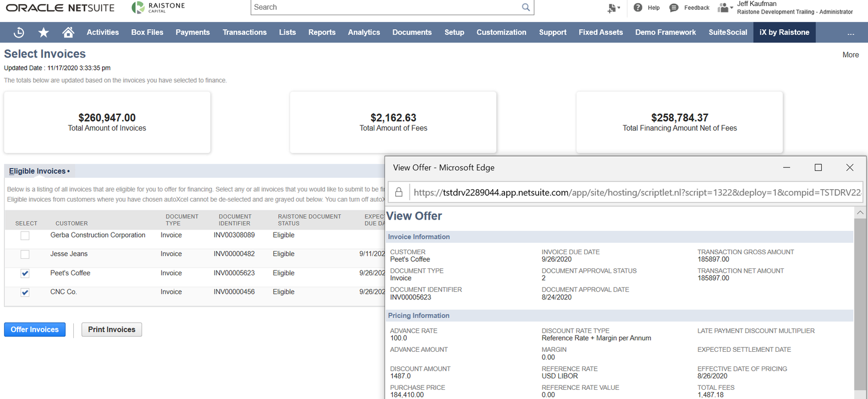Open the Analytics menu
The image size is (868, 399).
coord(364,33)
